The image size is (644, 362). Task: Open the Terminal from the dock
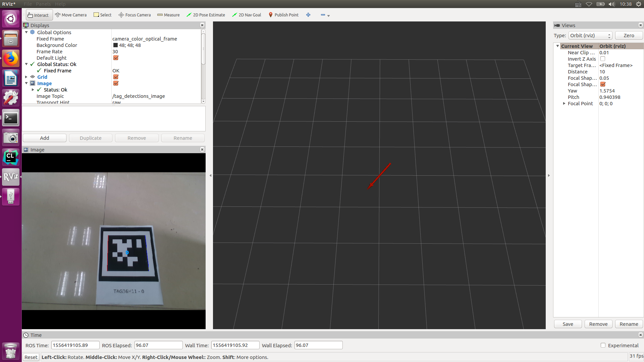click(x=11, y=118)
